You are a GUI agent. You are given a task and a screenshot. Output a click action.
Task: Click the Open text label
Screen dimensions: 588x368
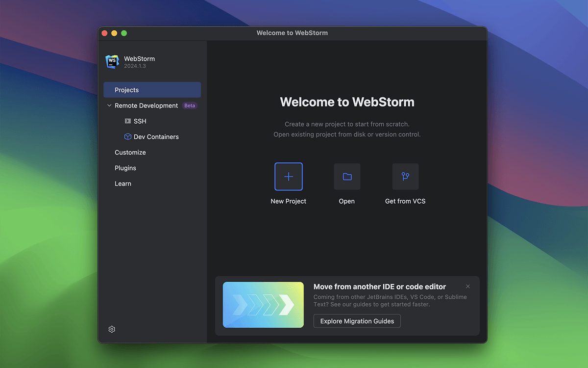(x=347, y=201)
